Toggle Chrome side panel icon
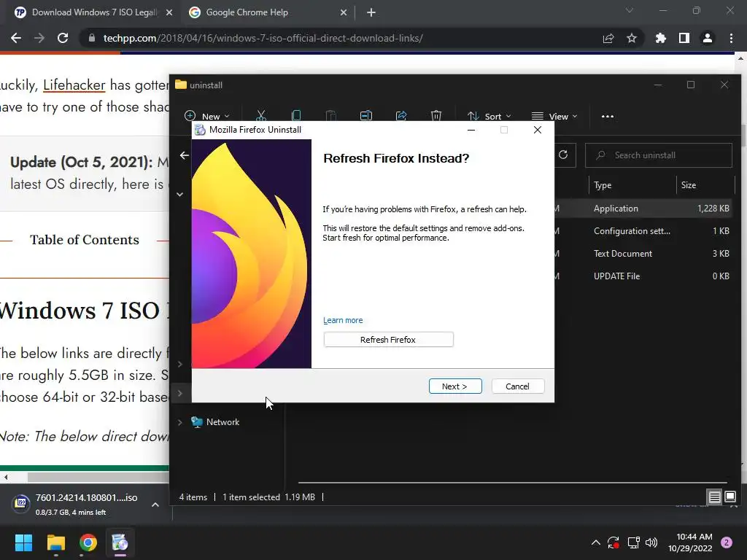Screen dimensions: 747x560 click(684, 38)
